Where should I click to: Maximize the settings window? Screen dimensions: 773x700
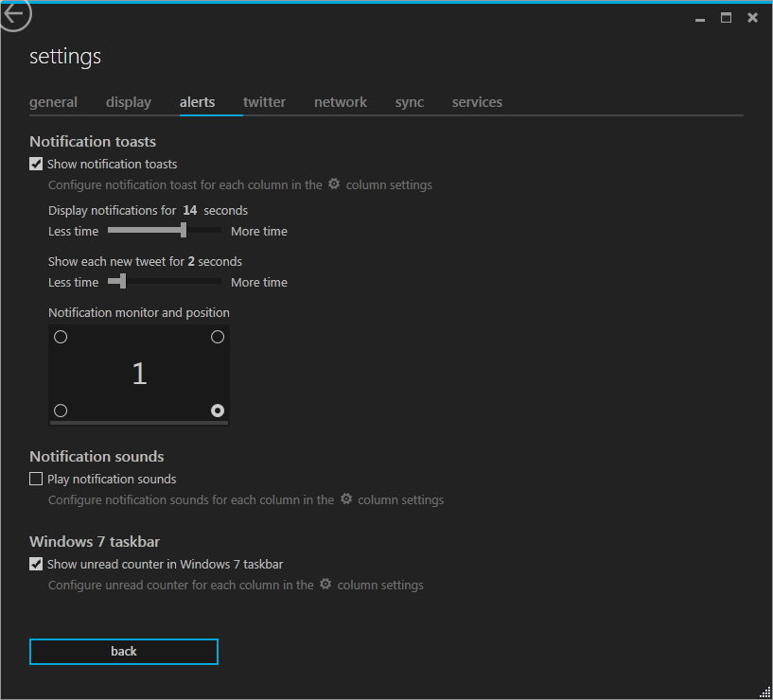[727, 18]
